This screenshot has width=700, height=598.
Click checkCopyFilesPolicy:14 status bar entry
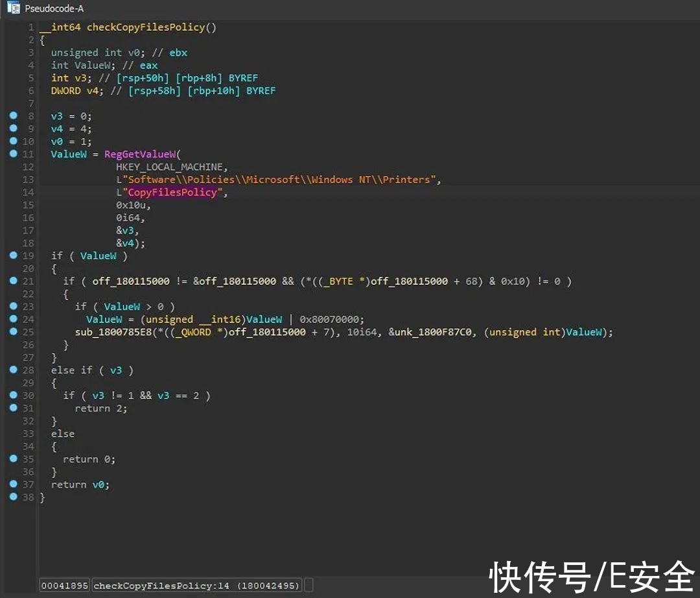(196, 585)
